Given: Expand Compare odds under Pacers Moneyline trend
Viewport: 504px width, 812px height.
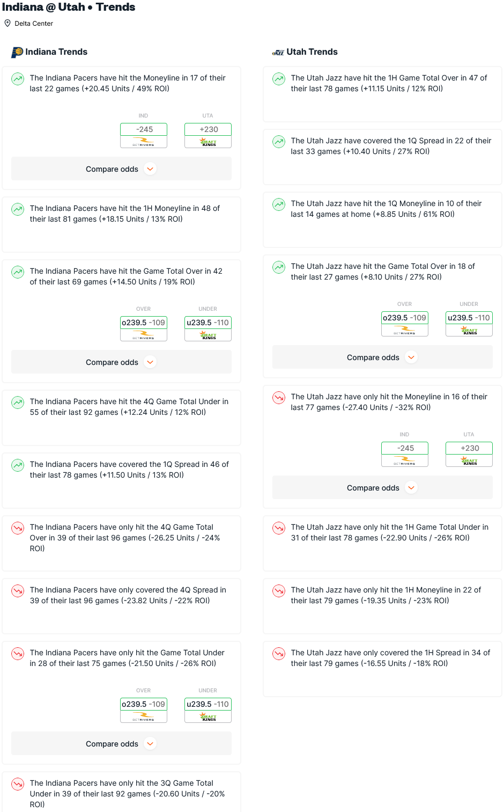Looking at the screenshot, I should coord(121,169).
